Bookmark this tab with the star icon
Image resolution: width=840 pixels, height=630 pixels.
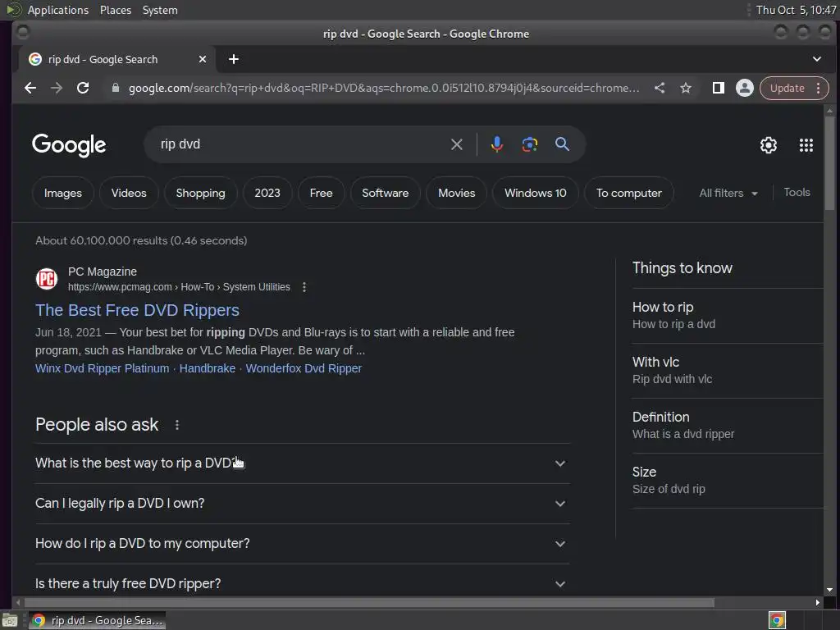click(686, 88)
